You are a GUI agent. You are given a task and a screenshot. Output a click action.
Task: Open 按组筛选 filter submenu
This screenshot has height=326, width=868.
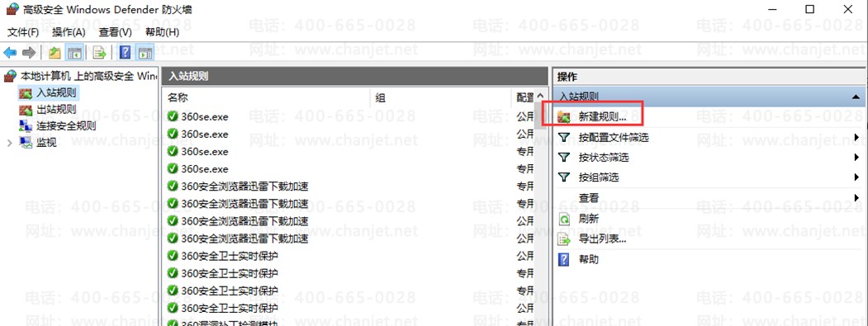pos(599,177)
